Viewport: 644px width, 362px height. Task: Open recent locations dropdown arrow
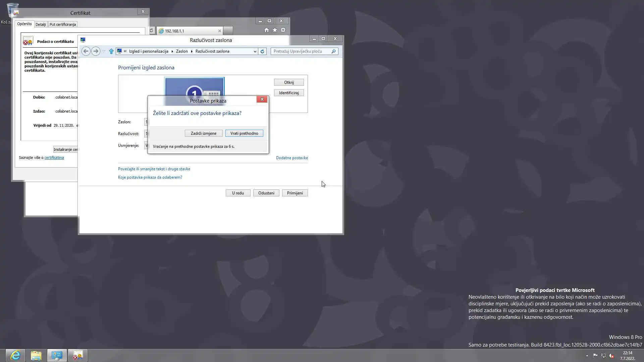[104, 51]
